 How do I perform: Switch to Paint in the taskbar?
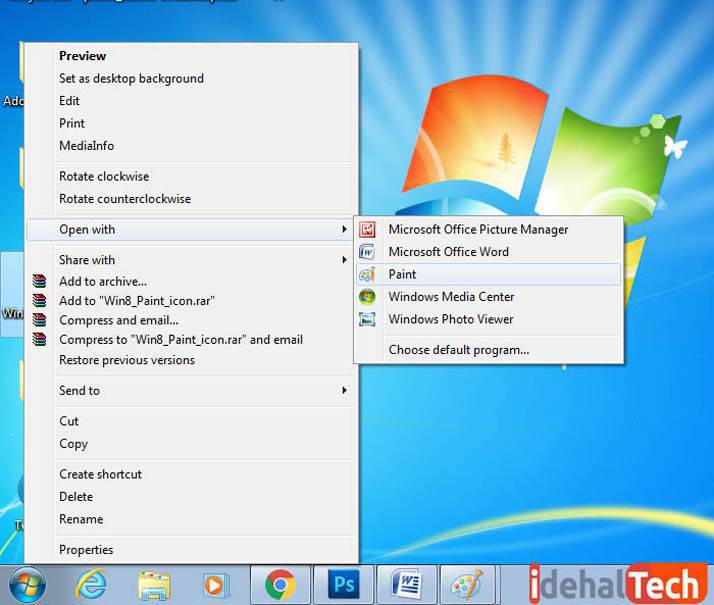pyautogui.click(x=468, y=585)
